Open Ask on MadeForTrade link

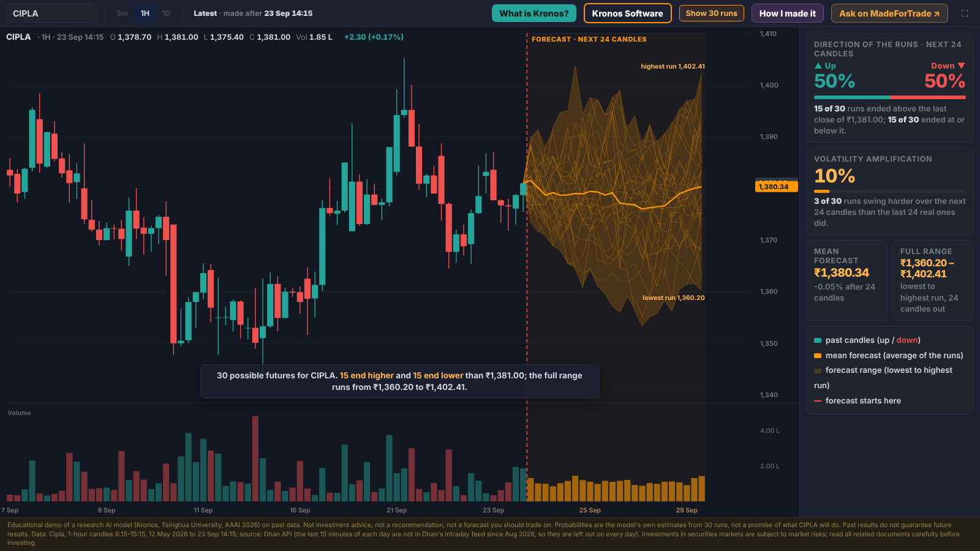click(x=889, y=13)
